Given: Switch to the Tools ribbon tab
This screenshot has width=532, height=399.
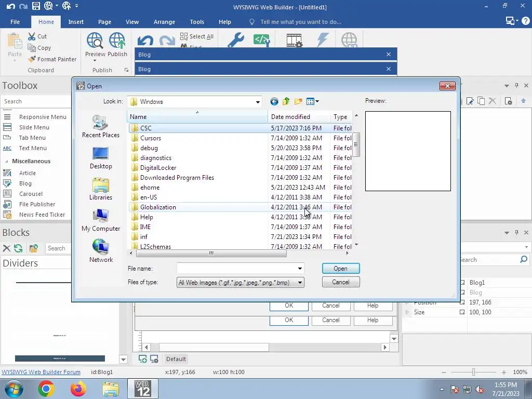Looking at the screenshot, I should pyautogui.click(x=197, y=22).
